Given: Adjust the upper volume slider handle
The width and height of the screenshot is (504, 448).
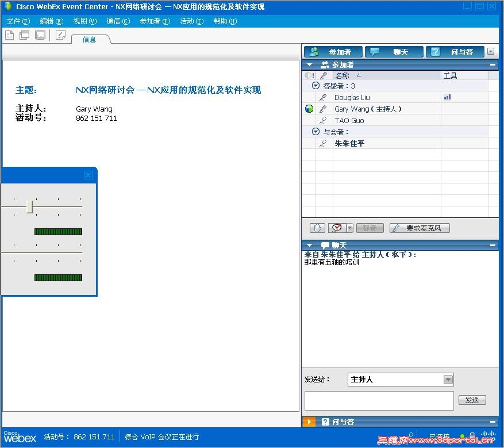Looking at the screenshot, I should tap(29, 207).
